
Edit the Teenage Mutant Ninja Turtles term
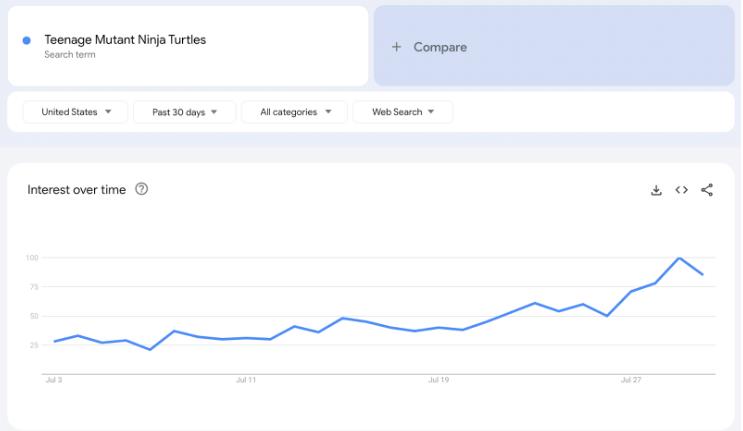coord(125,40)
